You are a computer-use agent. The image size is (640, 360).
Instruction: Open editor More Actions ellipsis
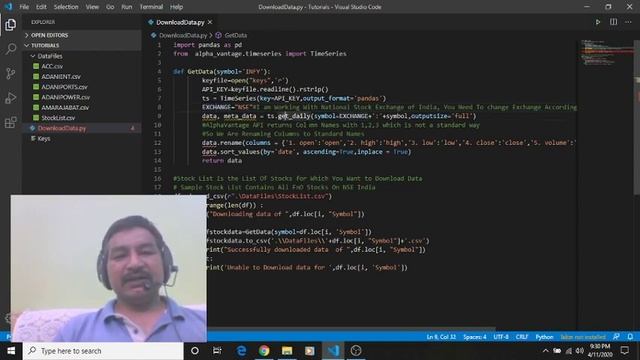click(x=628, y=22)
